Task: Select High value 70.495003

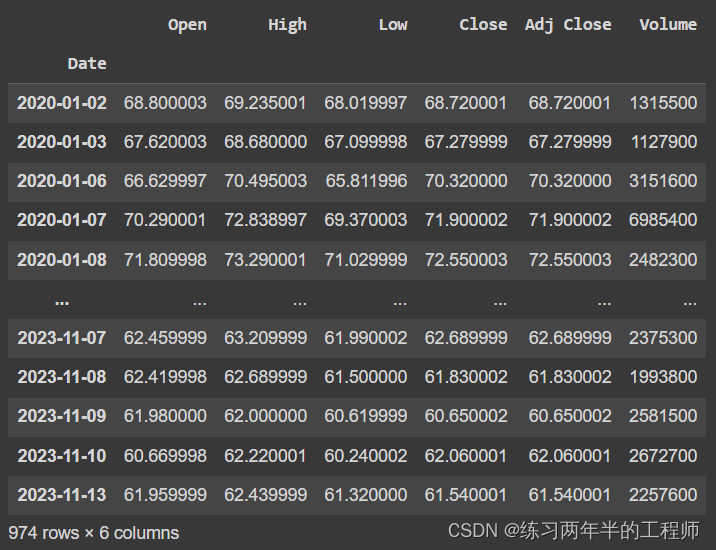Action: tap(265, 181)
